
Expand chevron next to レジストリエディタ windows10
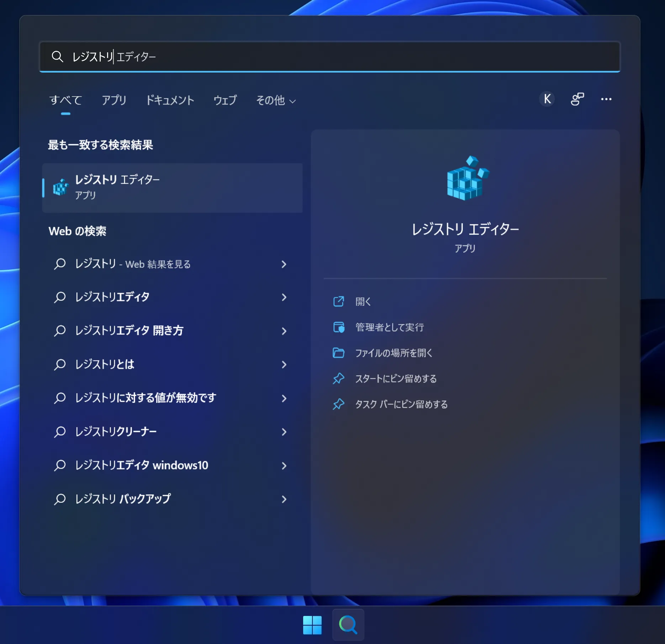click(x=284, y=465)
